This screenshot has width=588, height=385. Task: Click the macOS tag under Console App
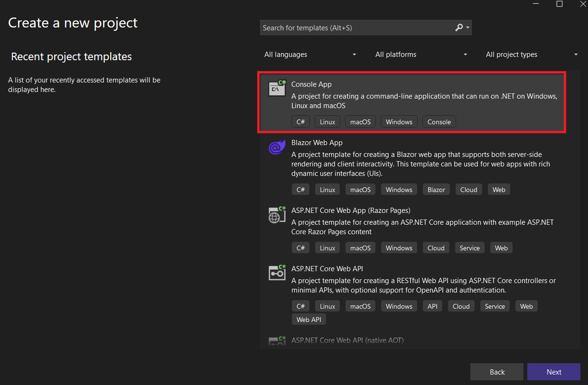click(x=360, y=122)
